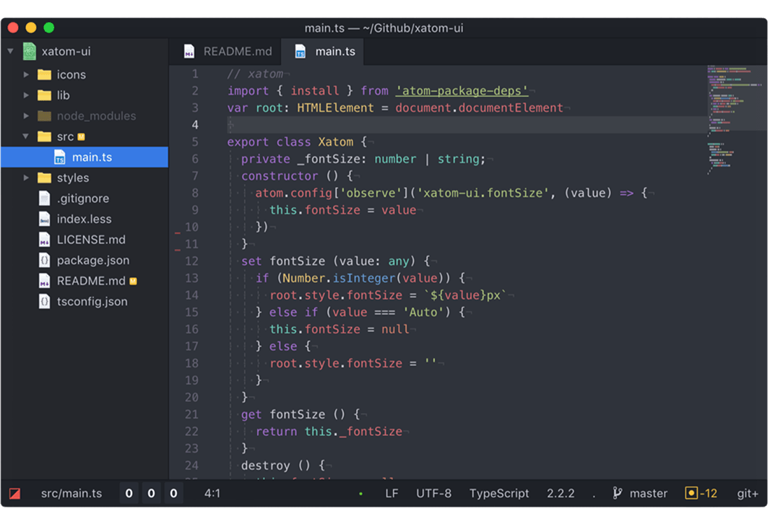The width and height of the screenshot is (770, 532).
Task: Click the modified badge next to README.md
Action: click(x=133, y=282)
